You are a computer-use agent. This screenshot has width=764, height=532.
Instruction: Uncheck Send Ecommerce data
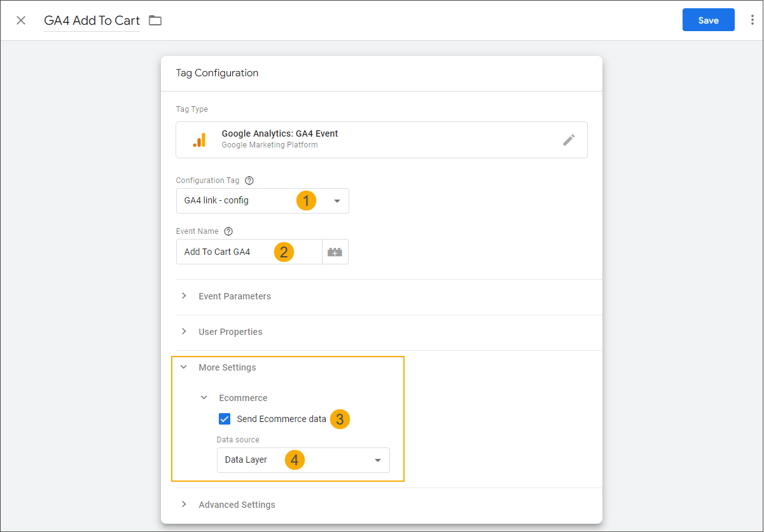coord(225,418)
